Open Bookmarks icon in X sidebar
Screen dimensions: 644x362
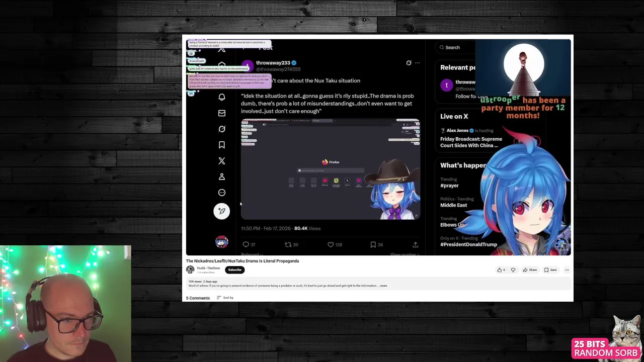(221, 145)
